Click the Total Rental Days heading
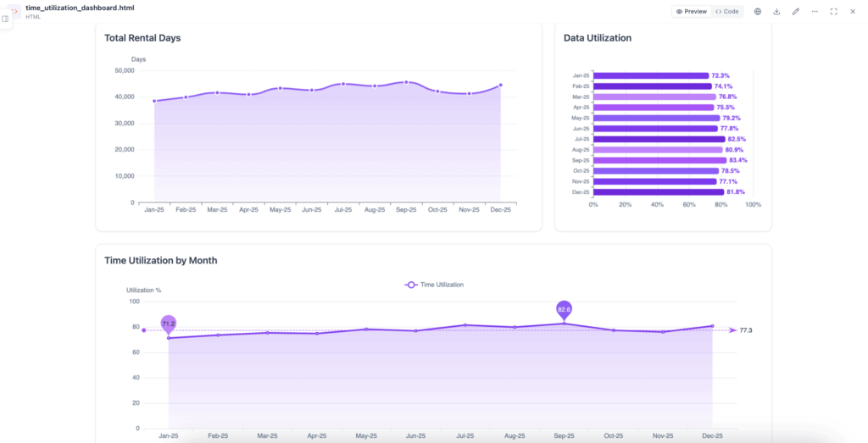The width and height of the screenshot is (868, 443). [x=142, y=38]
